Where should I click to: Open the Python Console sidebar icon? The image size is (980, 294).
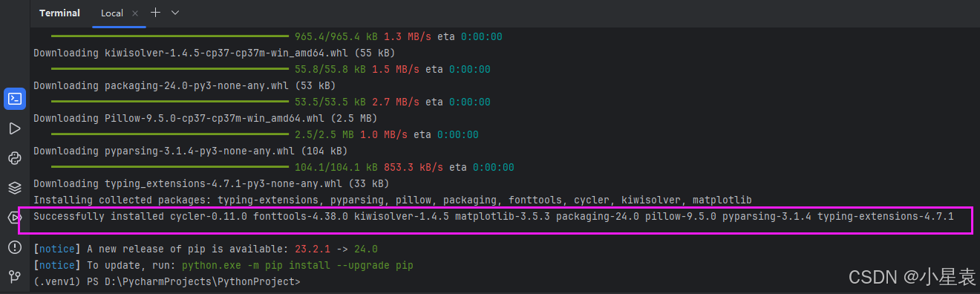tap(15, 158)
